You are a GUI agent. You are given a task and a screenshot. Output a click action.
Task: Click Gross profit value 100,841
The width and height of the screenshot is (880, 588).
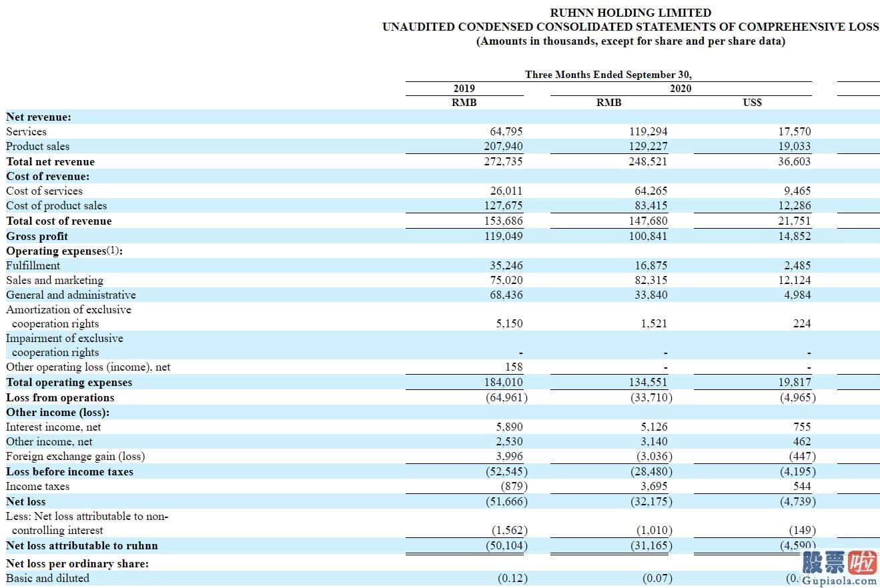(x=647, y=237)
